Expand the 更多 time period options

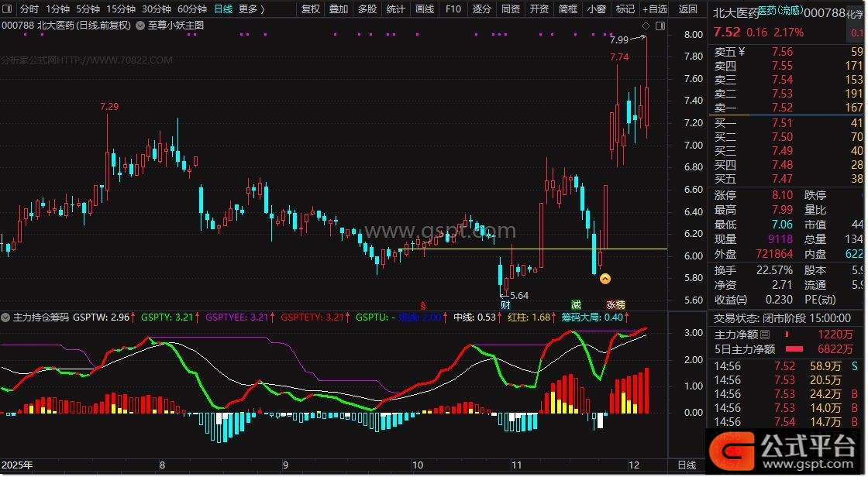point(250,9)
